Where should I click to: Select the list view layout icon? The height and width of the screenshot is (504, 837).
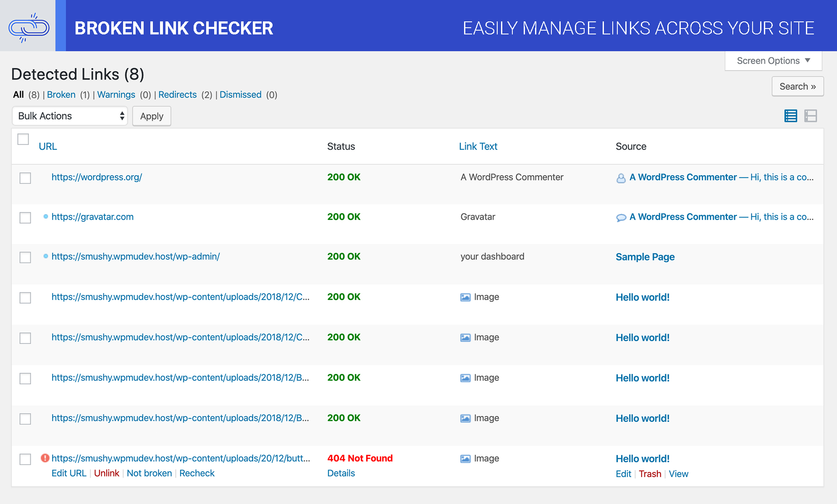coord(790,116)
